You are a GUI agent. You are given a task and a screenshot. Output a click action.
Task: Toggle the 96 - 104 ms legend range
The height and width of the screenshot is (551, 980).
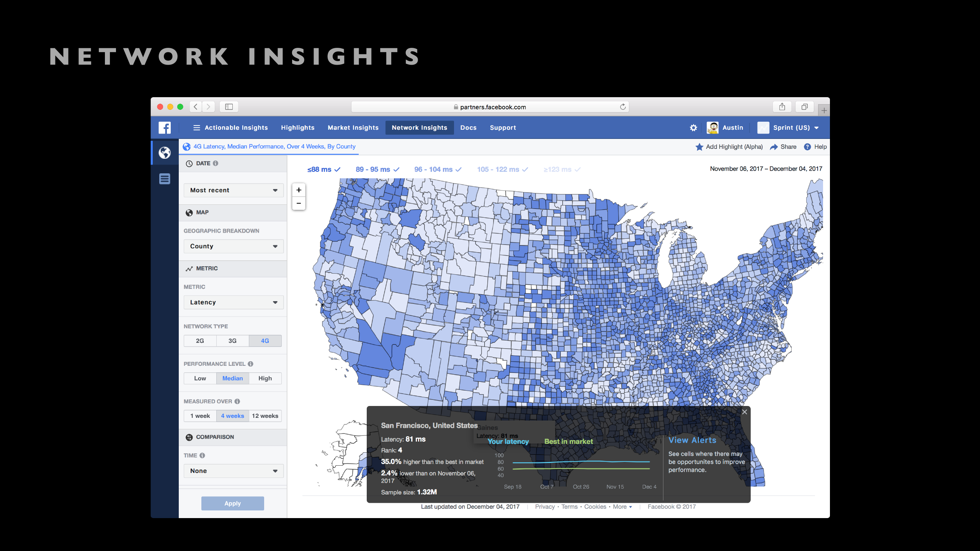(438, 170)
